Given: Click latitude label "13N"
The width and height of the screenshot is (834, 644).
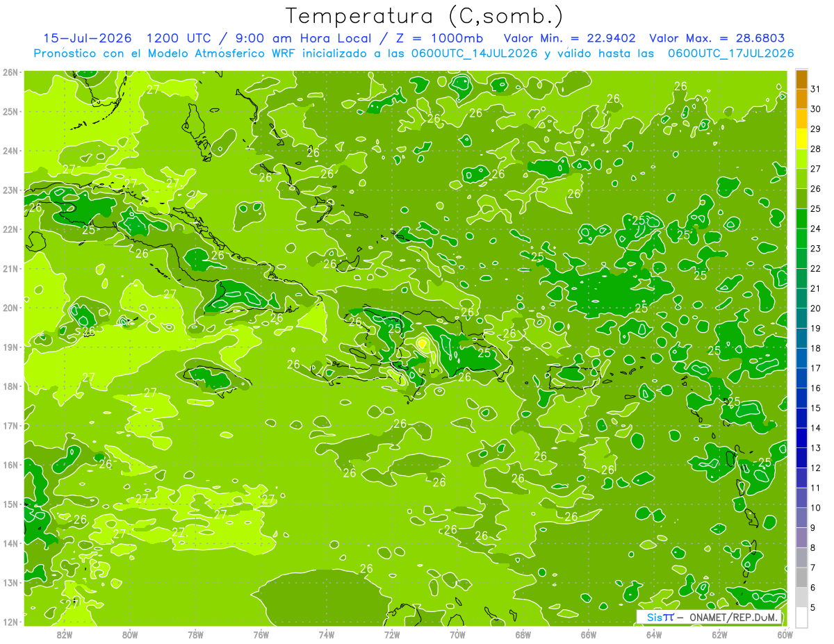Looking at the screenshot, I should [10, 582].
